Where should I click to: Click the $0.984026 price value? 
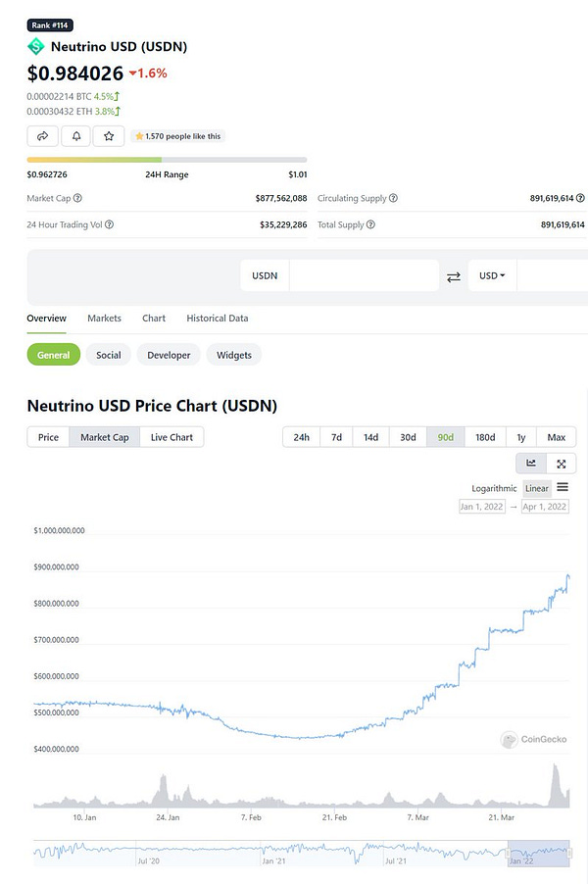[75, 74]
